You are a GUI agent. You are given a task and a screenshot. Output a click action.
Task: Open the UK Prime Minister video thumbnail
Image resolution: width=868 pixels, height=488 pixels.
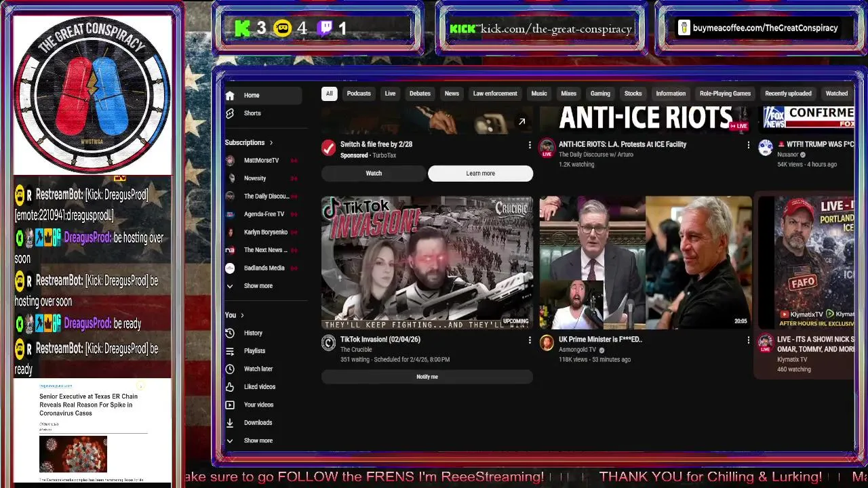[x=646, y=262]
